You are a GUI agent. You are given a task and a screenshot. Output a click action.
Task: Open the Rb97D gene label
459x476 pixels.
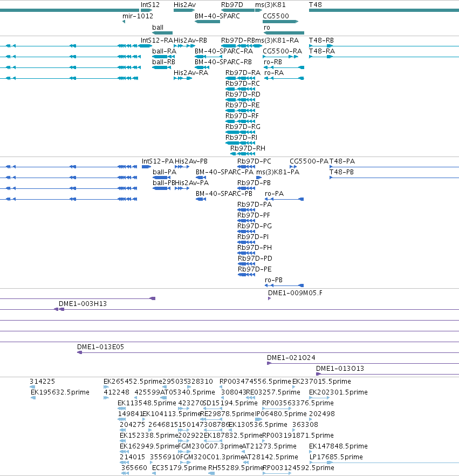coord(232,5)
